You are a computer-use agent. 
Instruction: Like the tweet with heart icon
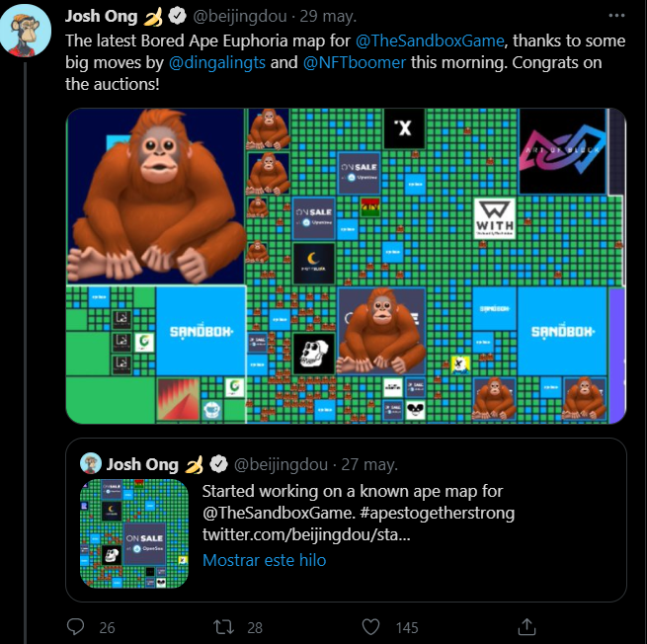[370, 627]
